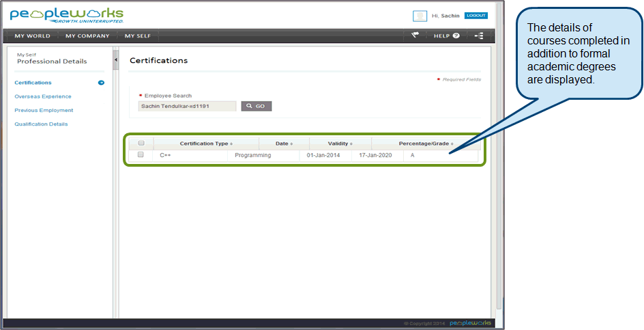Click the PeopleWorks footer logo

(x=470, y=322)
